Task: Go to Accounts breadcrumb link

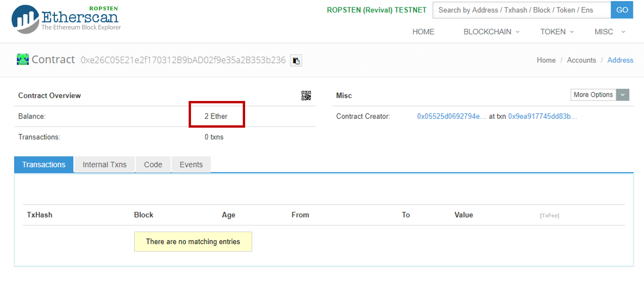Action: (x=581, y=60)
